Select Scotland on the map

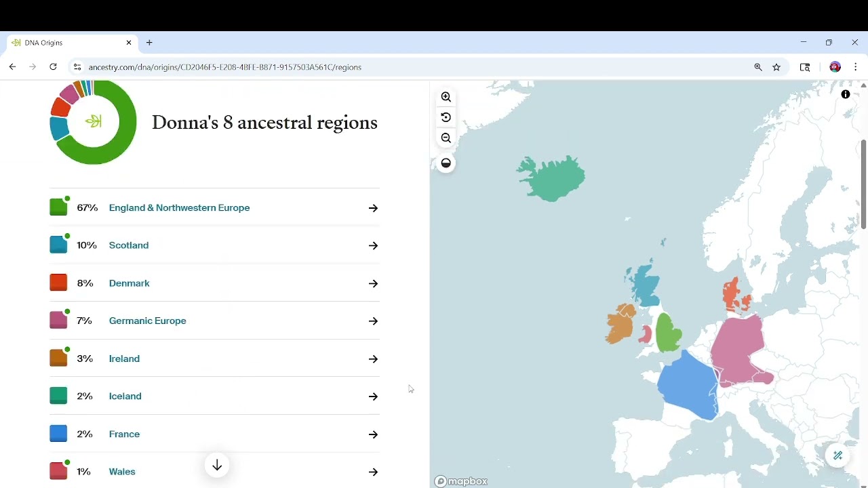point(646,287)
